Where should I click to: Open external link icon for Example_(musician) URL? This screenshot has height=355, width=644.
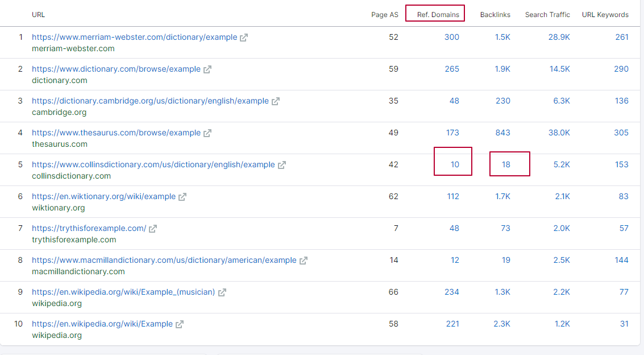click(222, 292)
